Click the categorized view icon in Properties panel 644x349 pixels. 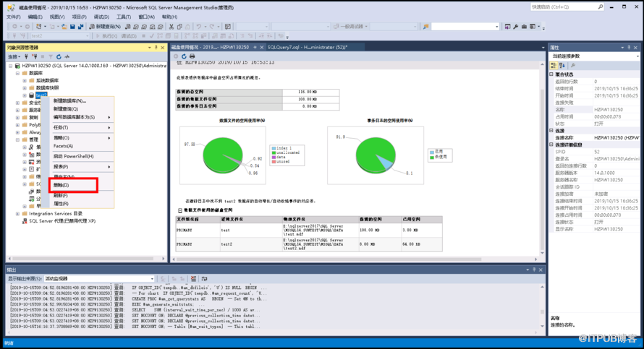(555, 66)
